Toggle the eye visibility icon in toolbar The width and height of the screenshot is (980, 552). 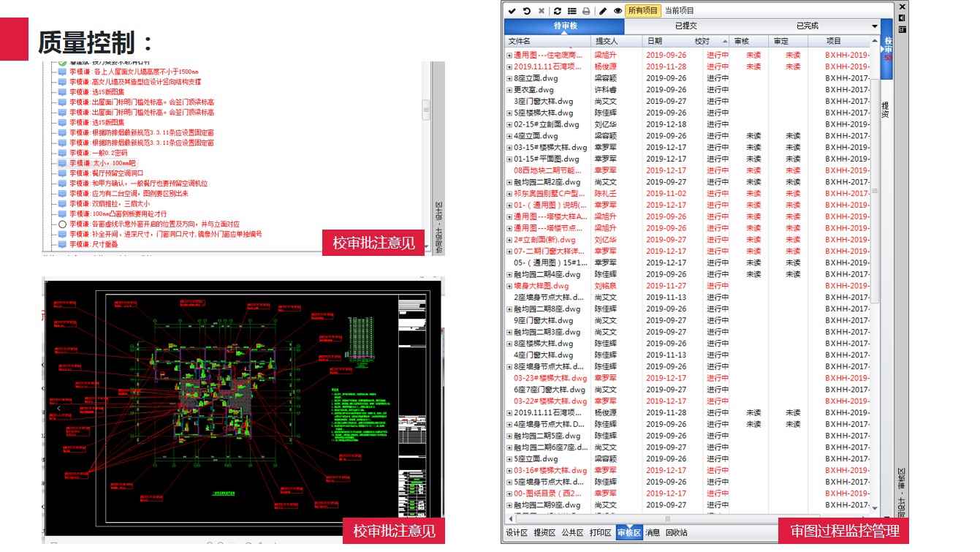[x=618, y=11]
